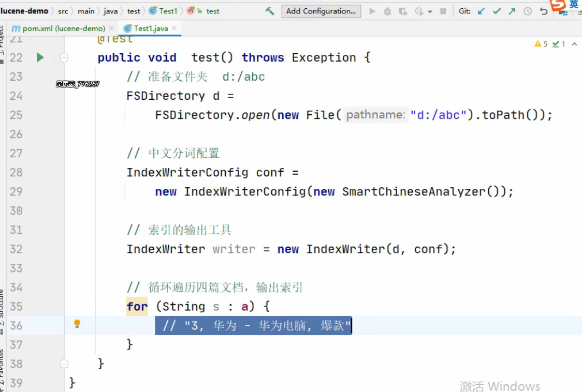Click the Run button in toolbar

372,11
